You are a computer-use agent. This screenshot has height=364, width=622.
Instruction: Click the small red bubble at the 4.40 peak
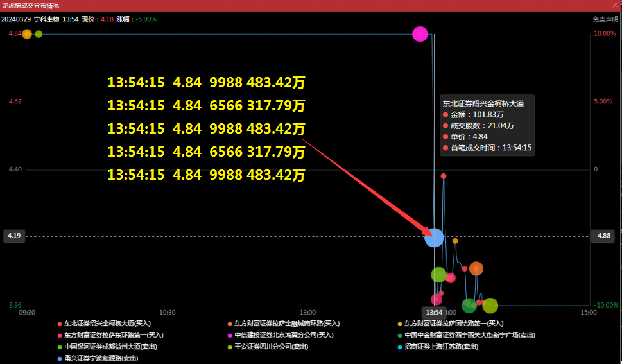(x=444, y=177)
